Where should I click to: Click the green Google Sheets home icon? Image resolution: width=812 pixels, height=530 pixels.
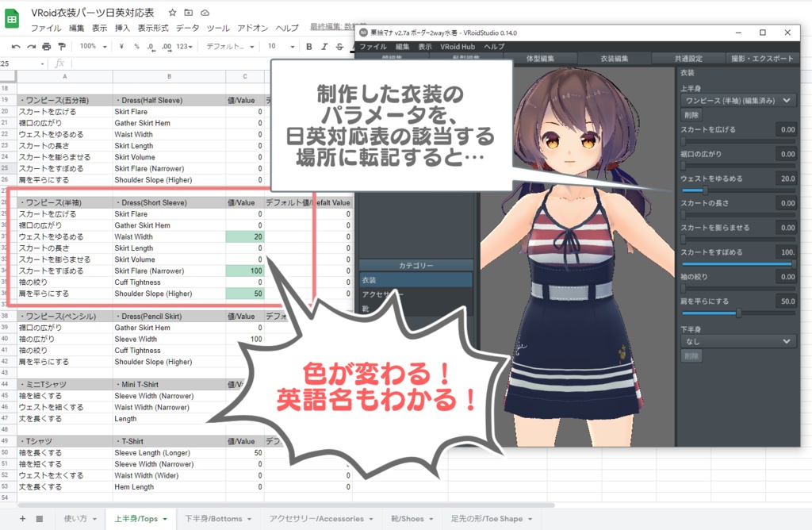pos(10,17)
